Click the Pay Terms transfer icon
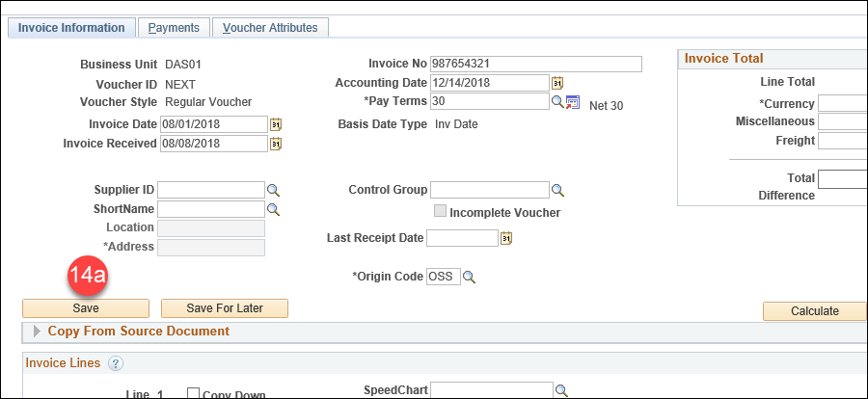This screenshot has height=399, width=868. click(572, 102)
